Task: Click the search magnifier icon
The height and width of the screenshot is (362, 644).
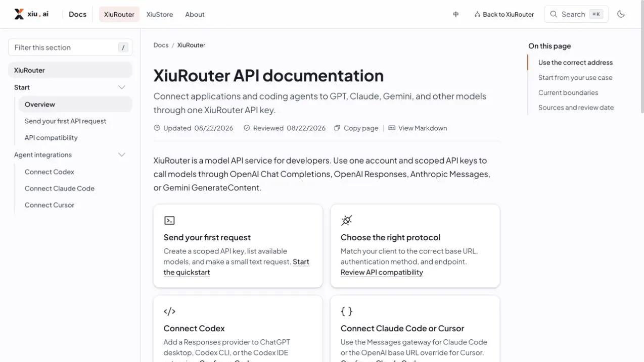Action: [x=554, y=14]
